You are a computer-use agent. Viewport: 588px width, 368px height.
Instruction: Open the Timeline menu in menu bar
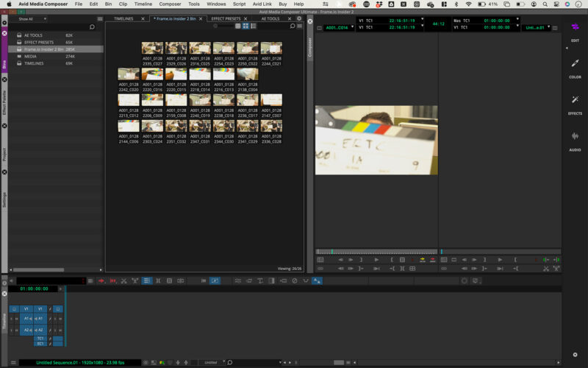pyautogui.click(x=143, y=4)
